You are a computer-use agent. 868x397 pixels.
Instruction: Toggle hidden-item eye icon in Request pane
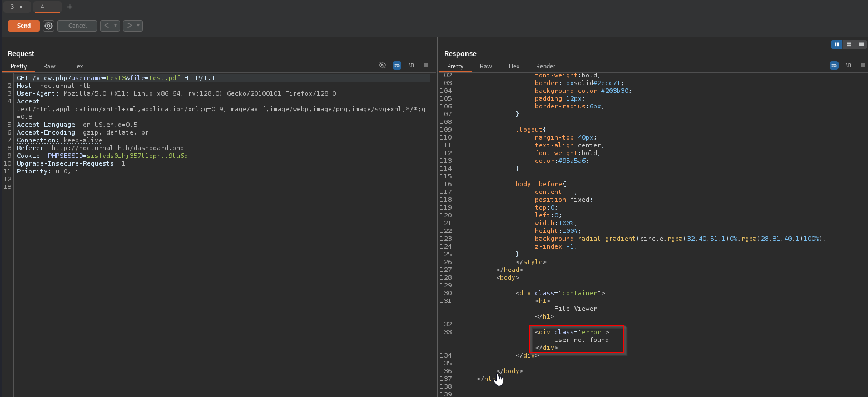pos(383,65)
